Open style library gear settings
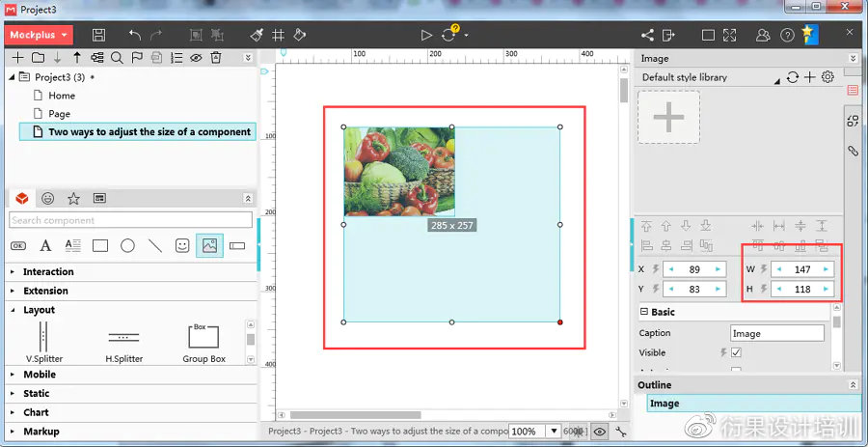The image size is (868, 447). click(x=827, y=77)
